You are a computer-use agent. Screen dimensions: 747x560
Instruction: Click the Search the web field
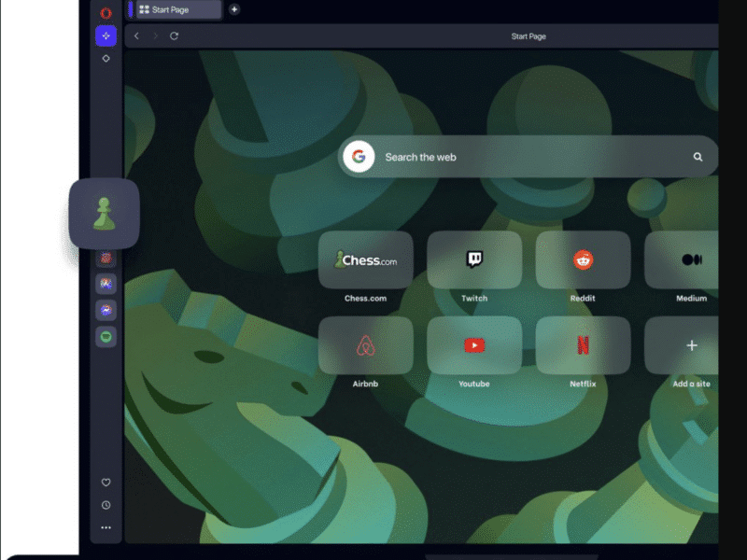point(523,158)
